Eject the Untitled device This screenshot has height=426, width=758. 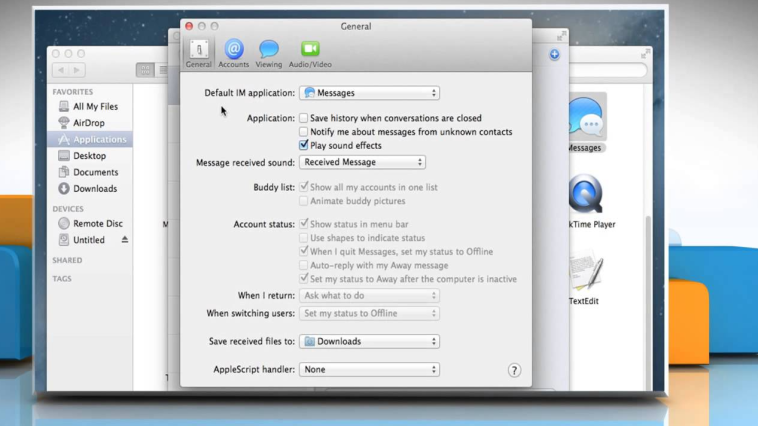[125, 240]
